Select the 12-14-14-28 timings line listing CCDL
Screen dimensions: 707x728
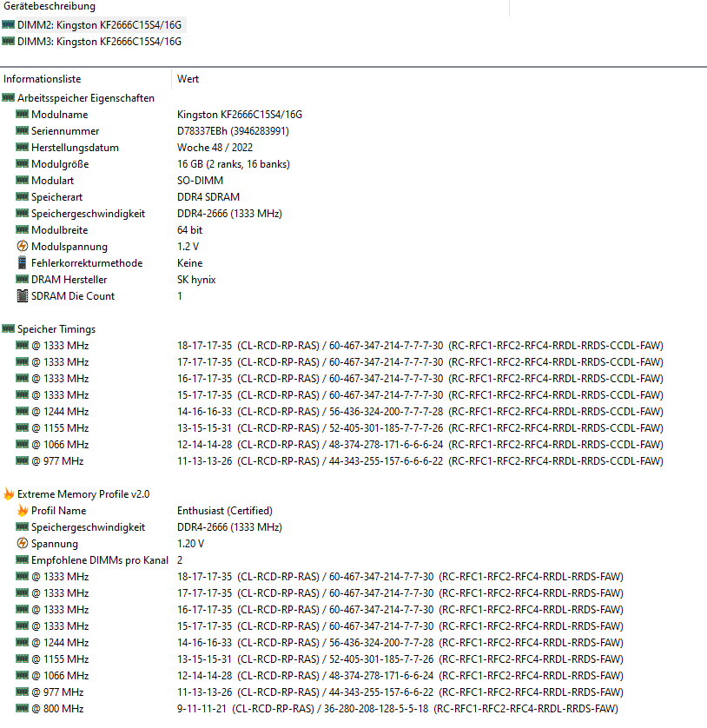(420, 445)
